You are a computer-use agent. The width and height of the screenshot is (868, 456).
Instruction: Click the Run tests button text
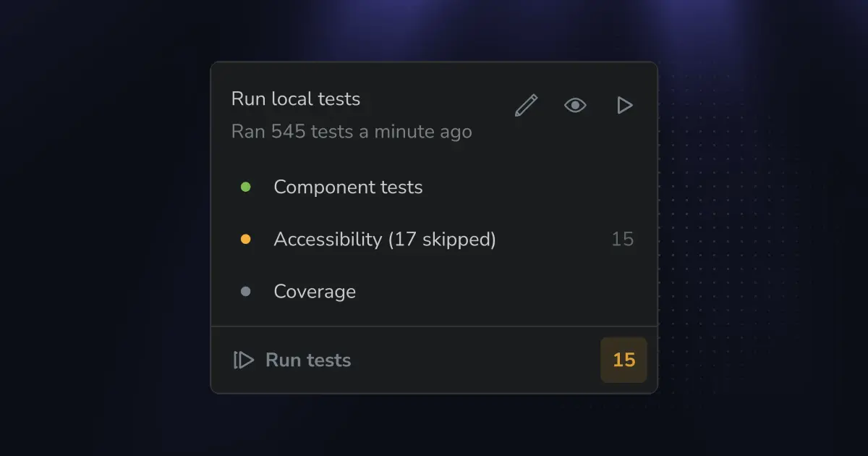(308, 360)
